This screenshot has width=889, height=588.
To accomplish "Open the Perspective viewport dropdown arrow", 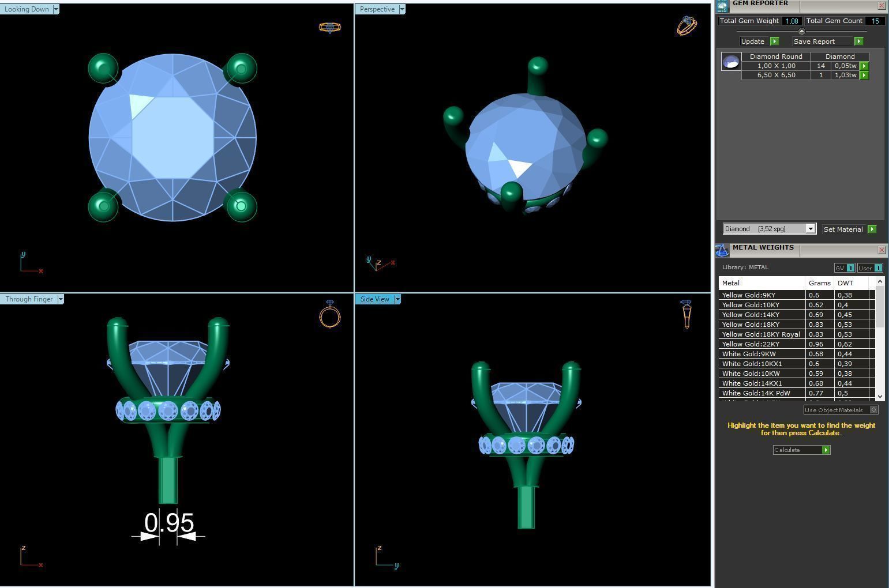I will click(402, 9).
